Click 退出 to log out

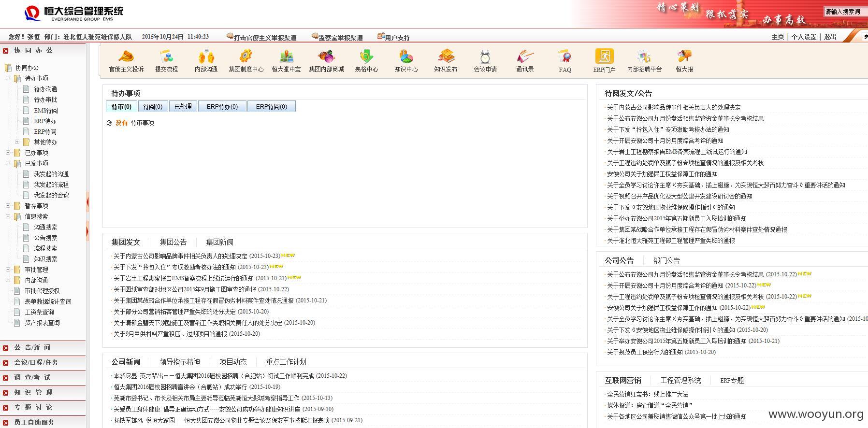tap(830, 37)
